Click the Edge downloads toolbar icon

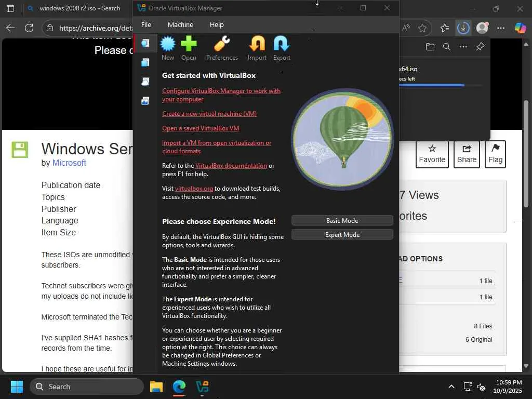[463, 28]
